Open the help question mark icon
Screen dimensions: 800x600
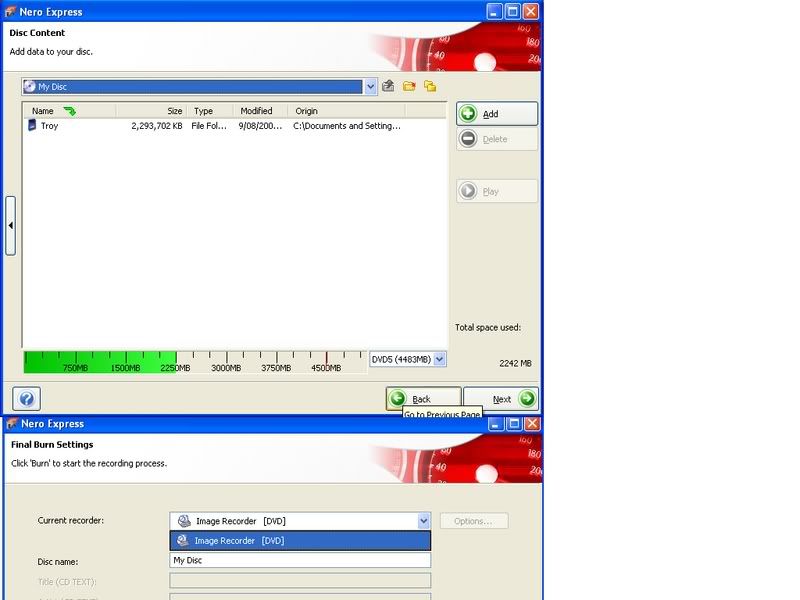(27, 398)
